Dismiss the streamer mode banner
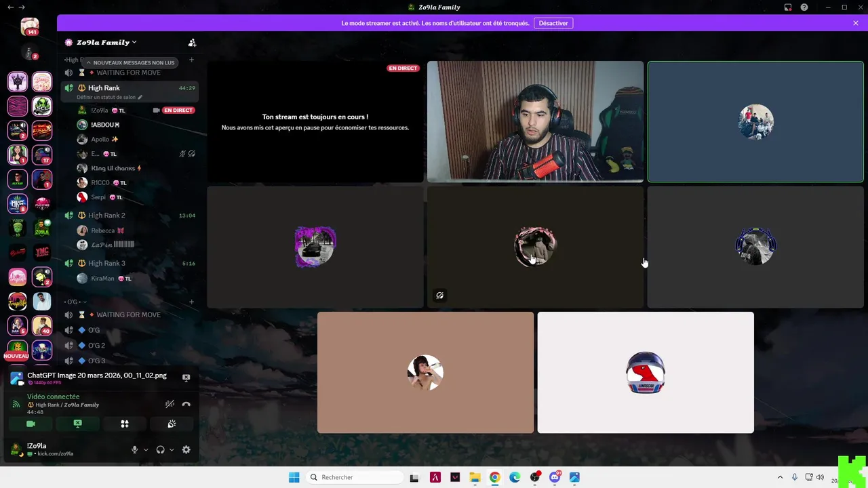The image size is (868, 488). pos(856,23)
